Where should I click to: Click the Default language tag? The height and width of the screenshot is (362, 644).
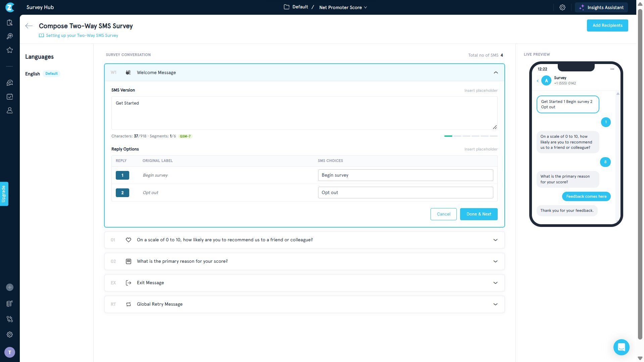pos(51,74)
